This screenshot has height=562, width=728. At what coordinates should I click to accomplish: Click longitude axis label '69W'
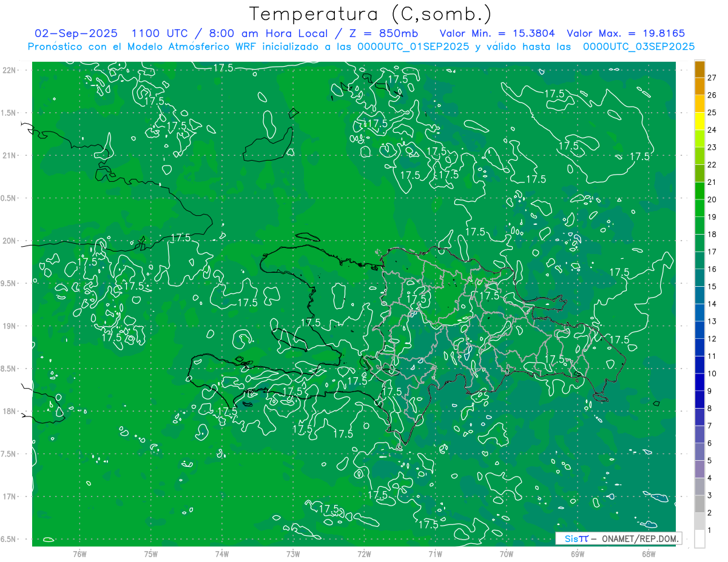click(x=578, y=554)
